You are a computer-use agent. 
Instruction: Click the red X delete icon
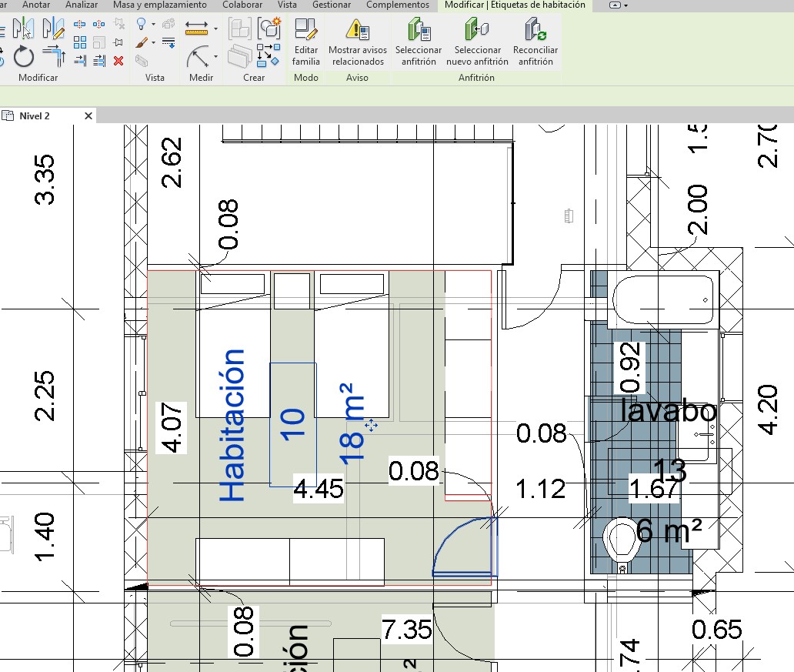(118, 61)
